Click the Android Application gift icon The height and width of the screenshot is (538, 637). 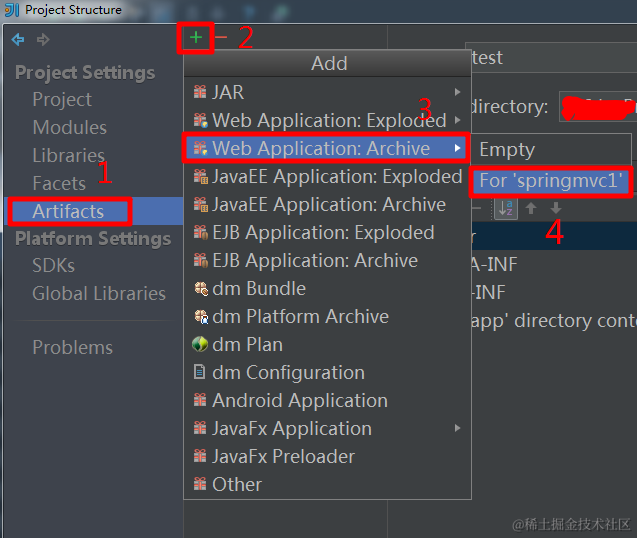pos(200,400)
